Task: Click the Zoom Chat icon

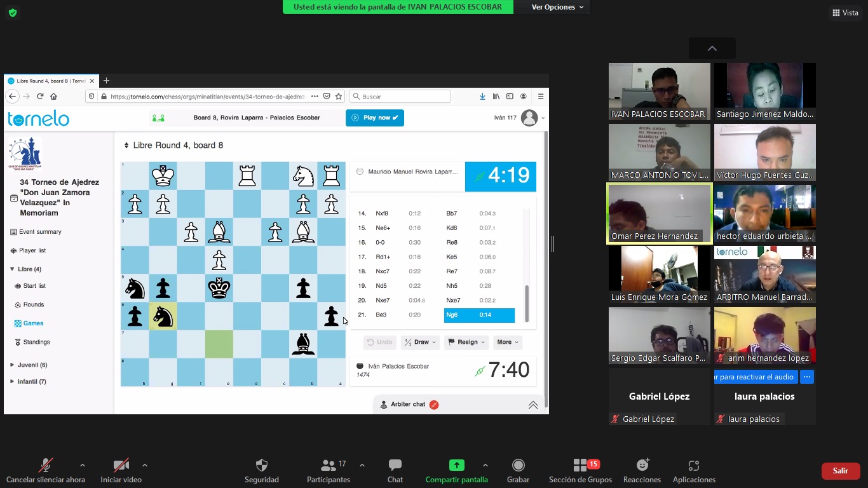Action: pyautogui.click(x=395, y=466)
